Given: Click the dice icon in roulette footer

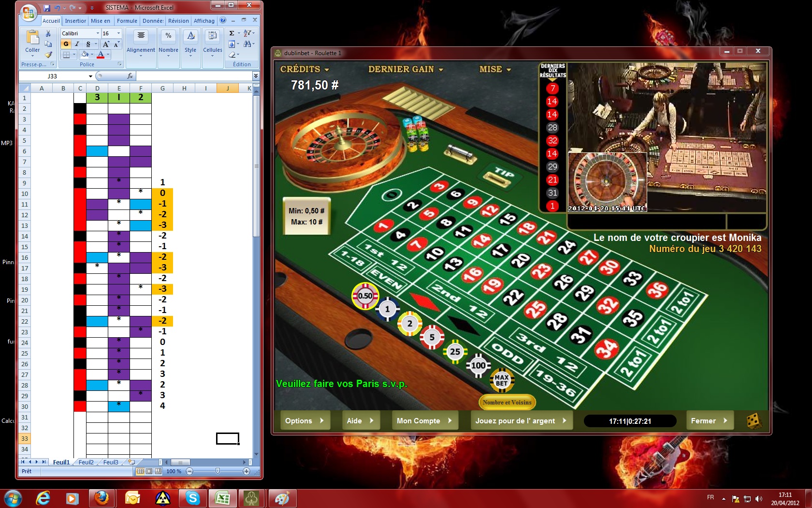Looking at the screenshot, I should 754,420.
